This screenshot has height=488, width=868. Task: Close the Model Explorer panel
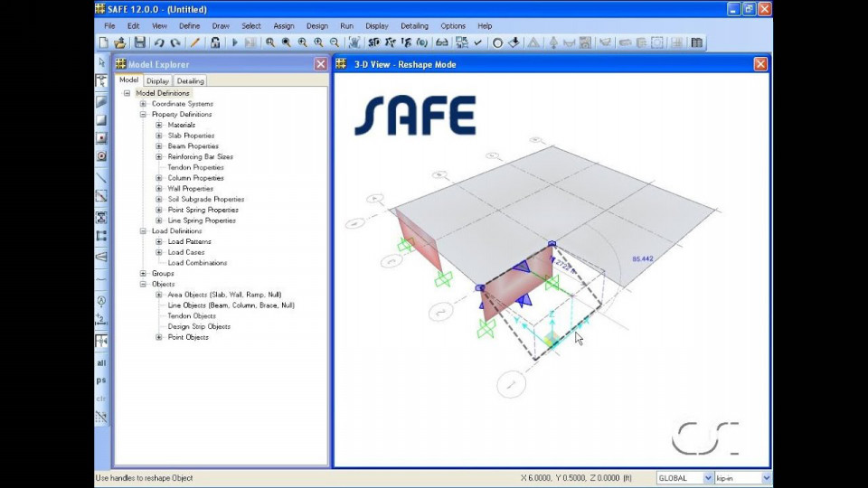coord(320,64)
